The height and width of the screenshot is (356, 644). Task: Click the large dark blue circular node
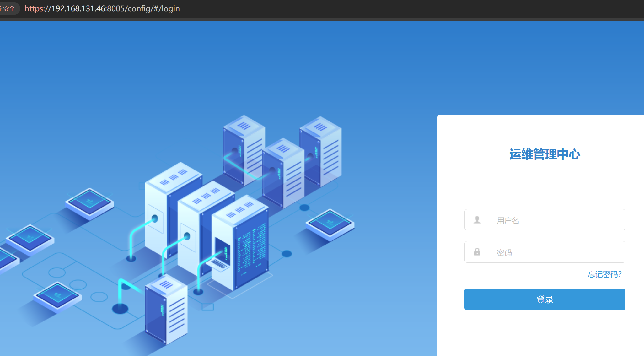click(120, 309)
